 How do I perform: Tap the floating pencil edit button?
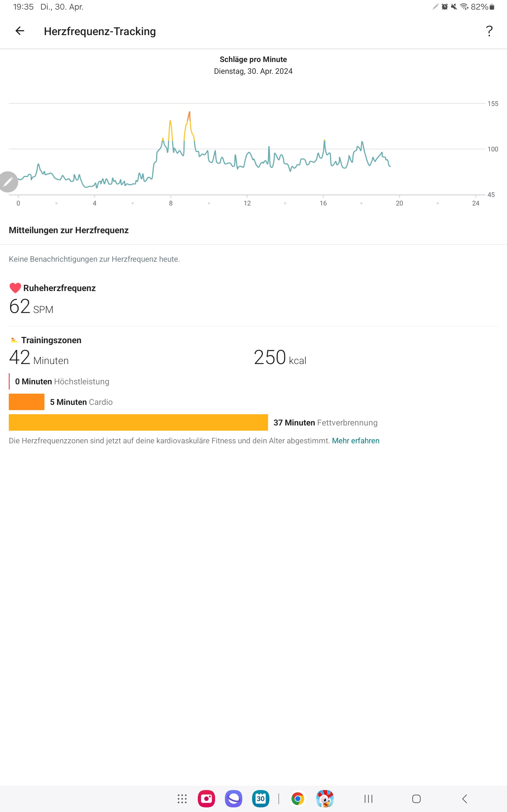[x=8, y=182]
